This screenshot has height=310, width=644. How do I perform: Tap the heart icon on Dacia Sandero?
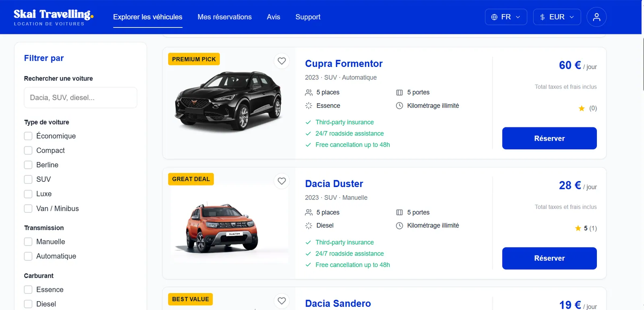[x=282, y=301]
